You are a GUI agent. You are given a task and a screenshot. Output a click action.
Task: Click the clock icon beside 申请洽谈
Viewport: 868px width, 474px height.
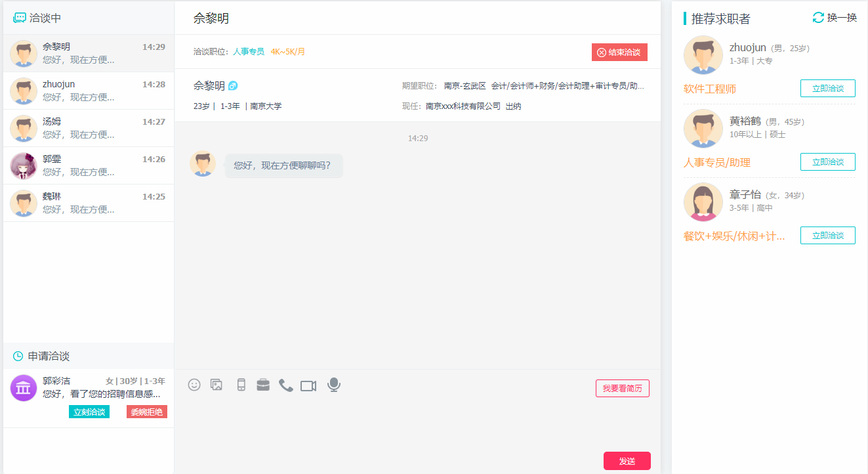[18, 356]
